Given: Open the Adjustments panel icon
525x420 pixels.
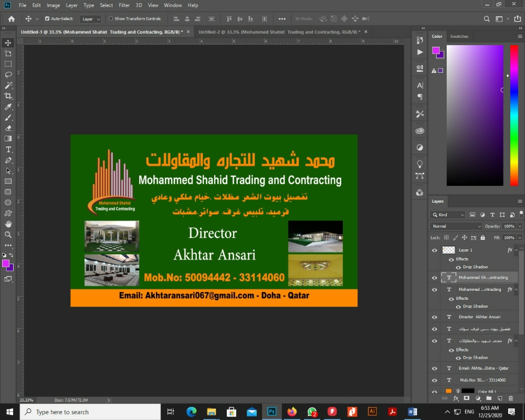Looking at the screenshot, I should pyautogui.click(x=420, y=148).
